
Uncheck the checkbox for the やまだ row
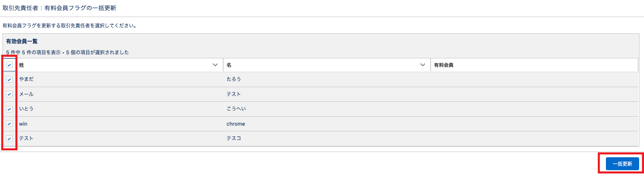click(x=9, y=79)
